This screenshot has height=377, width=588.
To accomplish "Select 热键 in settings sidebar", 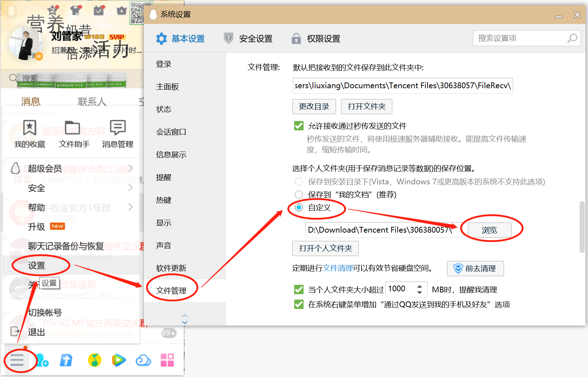I will click(x=164, y=200).
